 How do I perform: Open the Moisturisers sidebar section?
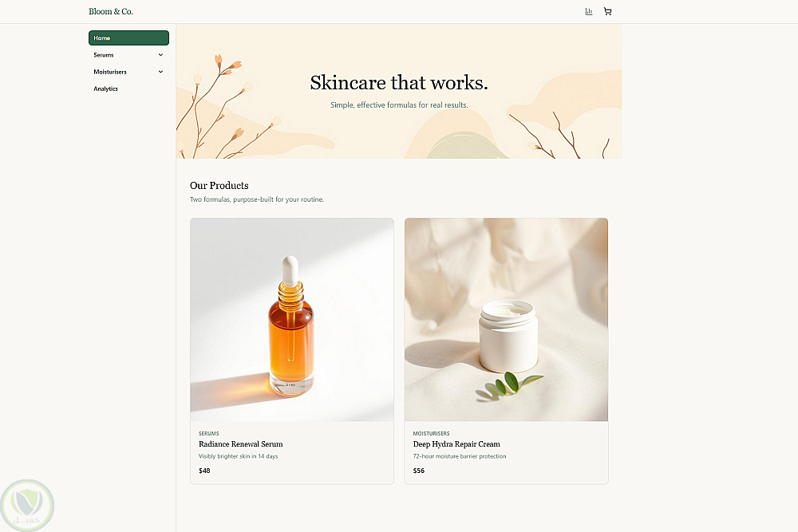point(128,72)
